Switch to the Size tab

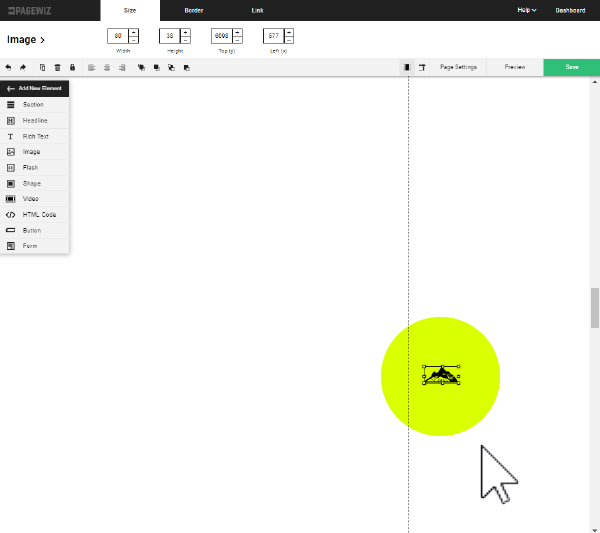coord(130,10)
